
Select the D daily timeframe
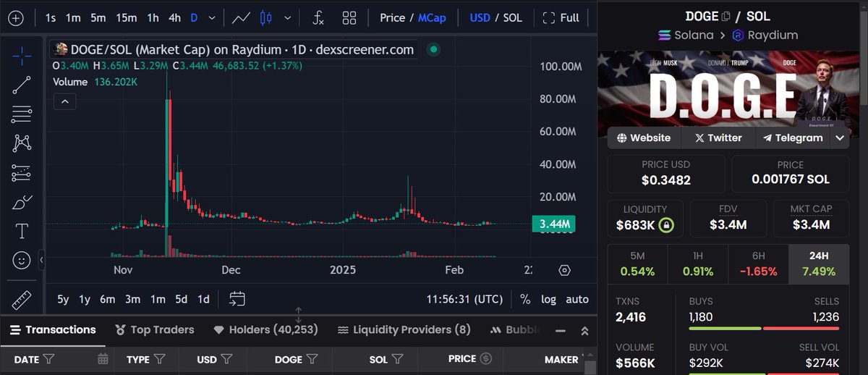coord(194,17)
